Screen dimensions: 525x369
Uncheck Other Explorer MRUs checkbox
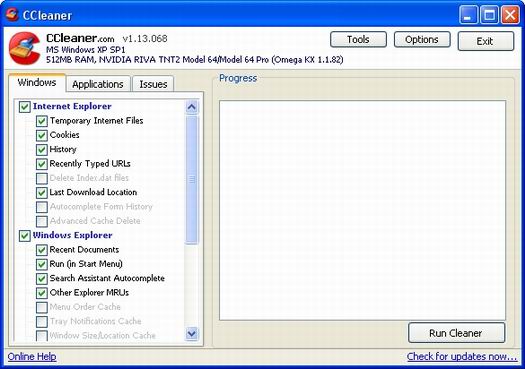pyautogui.click(x=42, y=293)
